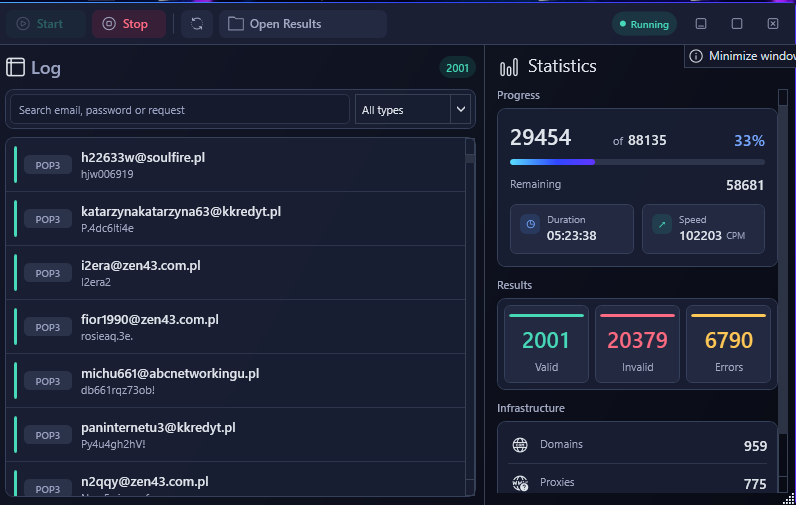Click the log list scrollbar
The image size is (796, 505).
(x=470, y=317)
